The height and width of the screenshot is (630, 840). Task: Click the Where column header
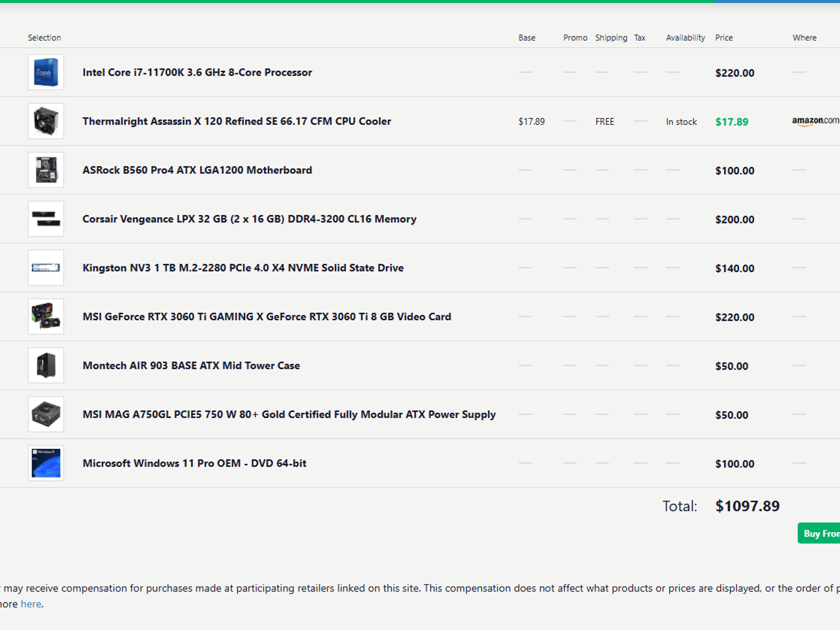point(804,38)
